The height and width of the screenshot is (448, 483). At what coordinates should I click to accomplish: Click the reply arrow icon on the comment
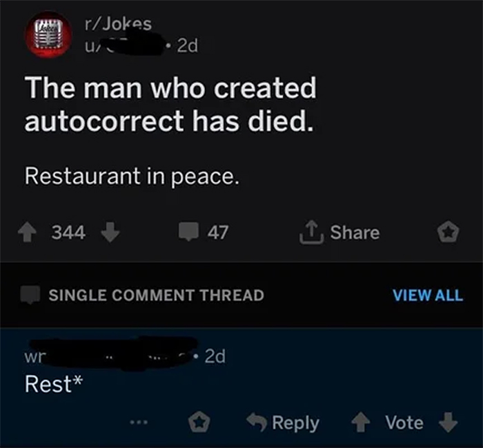tap(257, 422)
